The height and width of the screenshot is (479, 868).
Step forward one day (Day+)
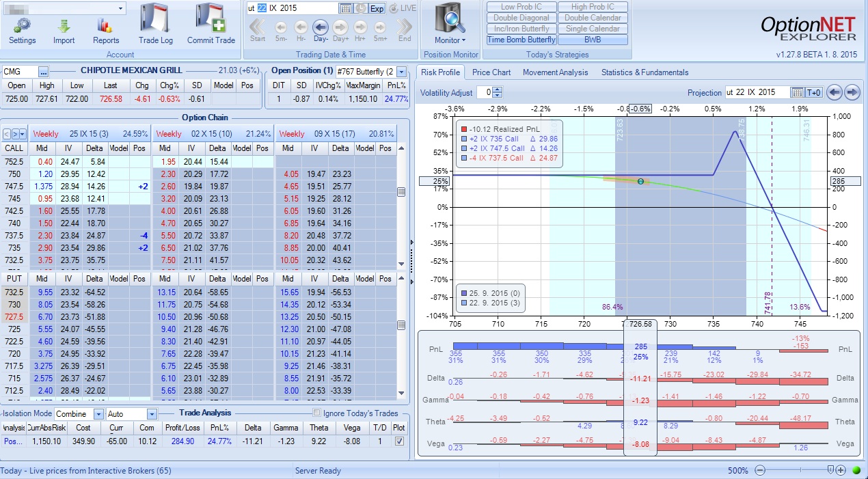342,27
